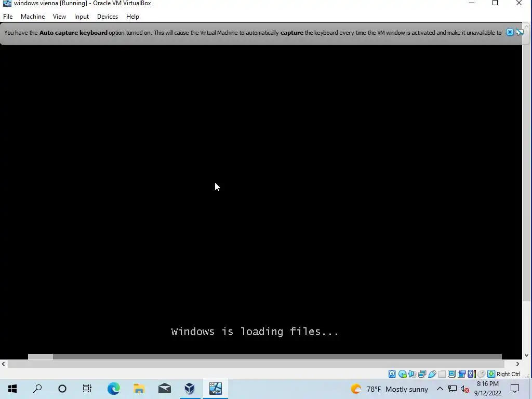Click the 'Windows is loading files...' text
This screenshot has height=399, width=532.
255,331
